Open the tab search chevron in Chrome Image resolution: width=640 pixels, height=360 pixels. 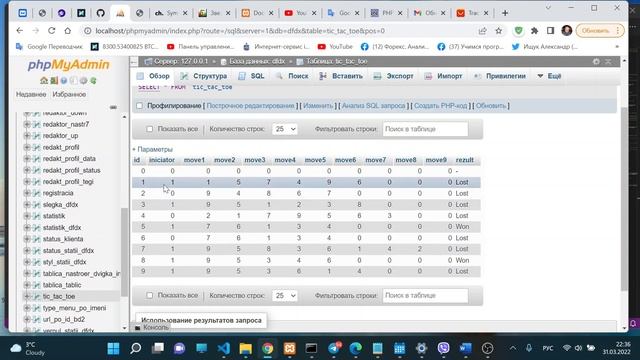tap(548, 8)
